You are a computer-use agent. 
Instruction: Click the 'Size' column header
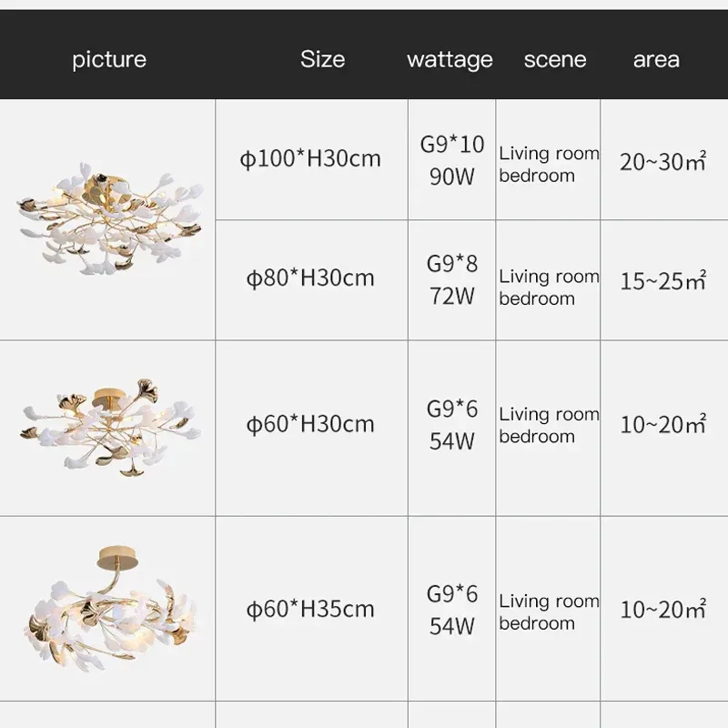point(322,60)
